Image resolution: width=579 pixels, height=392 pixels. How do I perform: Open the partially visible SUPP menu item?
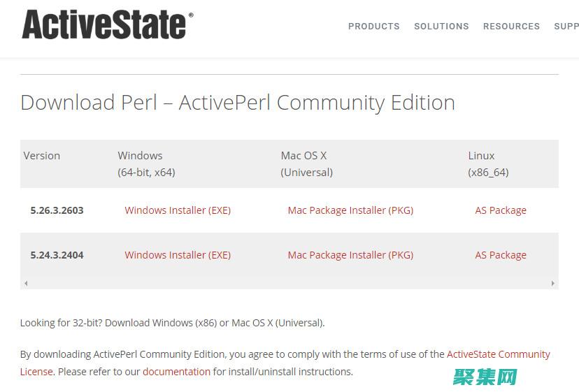[566, 27]
